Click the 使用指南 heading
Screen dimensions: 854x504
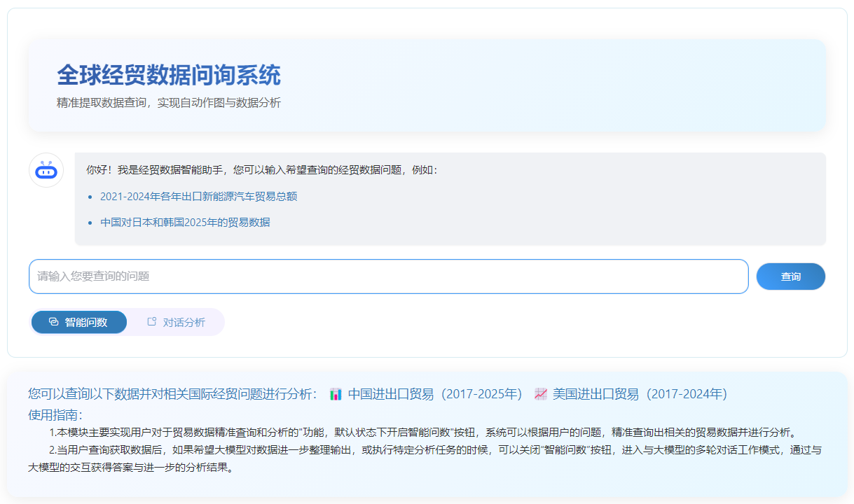pos(55,414)
